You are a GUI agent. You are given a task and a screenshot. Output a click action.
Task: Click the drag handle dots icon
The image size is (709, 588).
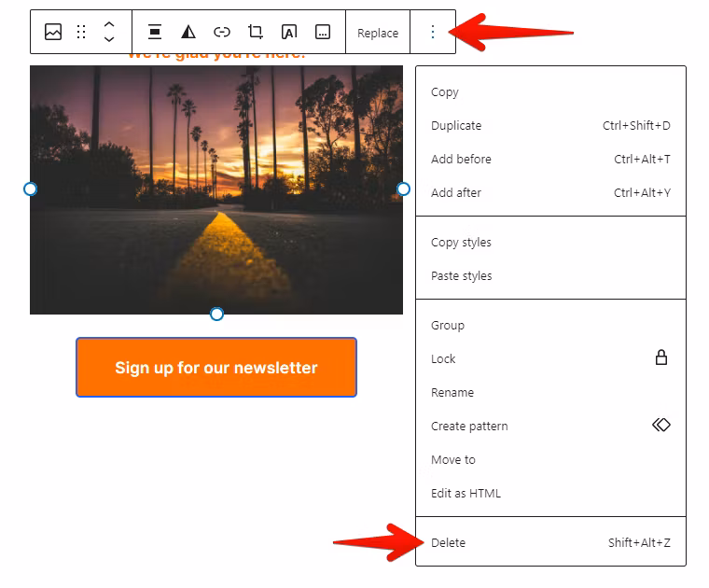coord(81,32)
